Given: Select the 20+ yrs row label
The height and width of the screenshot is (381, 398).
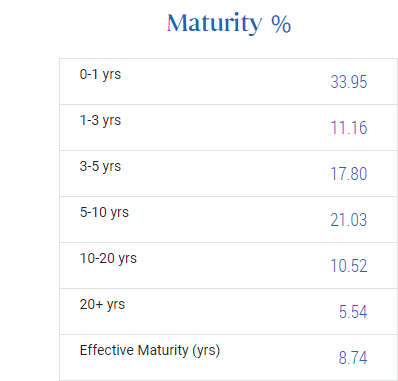Looking at the screenshot, I should click(x=102, y=304).
